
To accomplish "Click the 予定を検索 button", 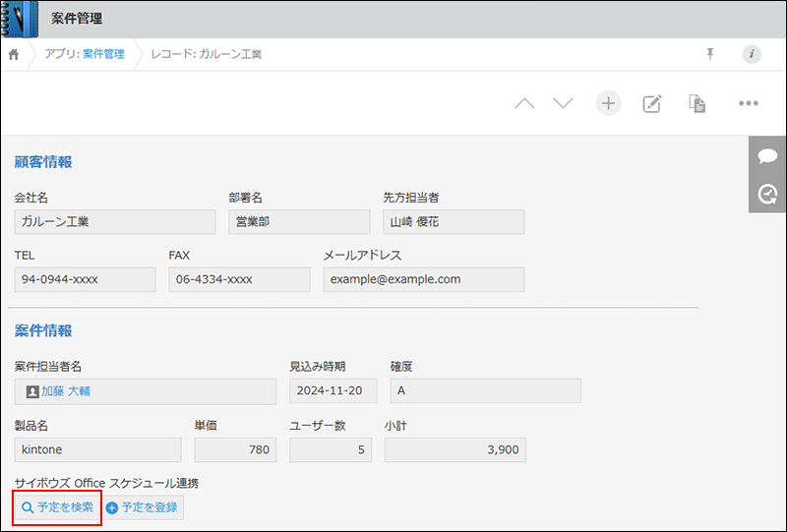I will (x=58, y=507).
